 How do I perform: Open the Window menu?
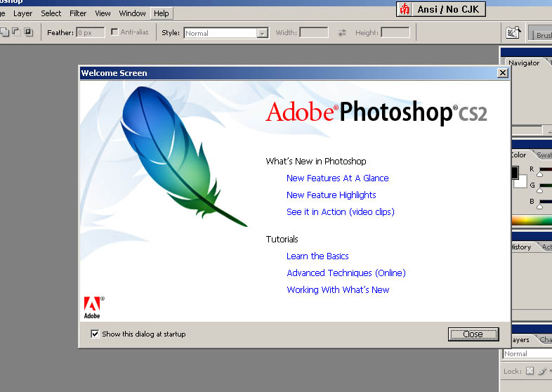point(132,13)
